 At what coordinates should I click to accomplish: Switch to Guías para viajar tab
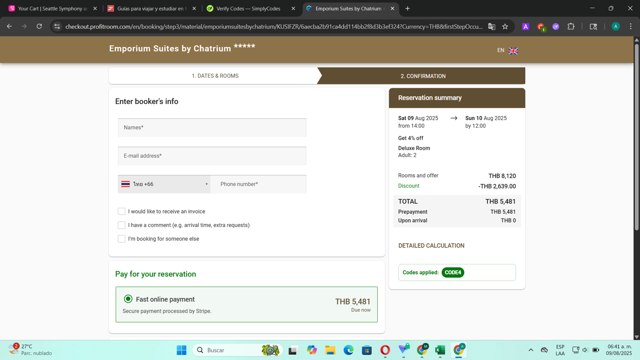pyautogui.click(x=151, y=8)
